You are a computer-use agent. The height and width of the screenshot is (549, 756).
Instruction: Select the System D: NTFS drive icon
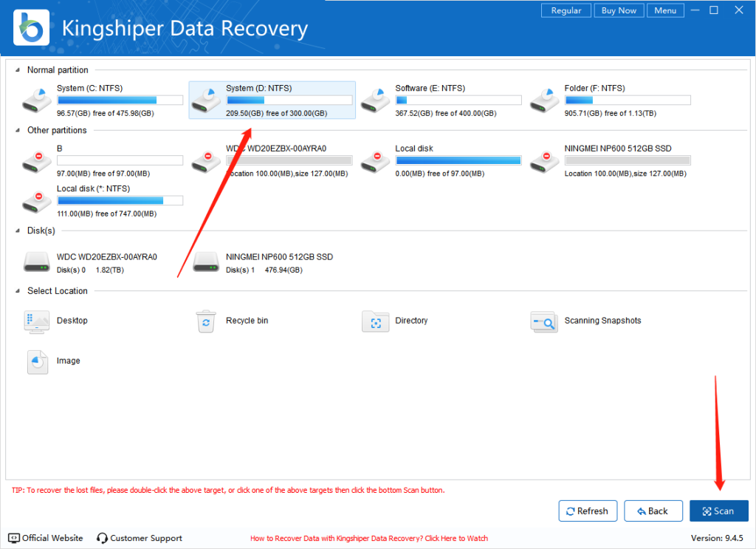pyautogui.click(x=206, y=100)
